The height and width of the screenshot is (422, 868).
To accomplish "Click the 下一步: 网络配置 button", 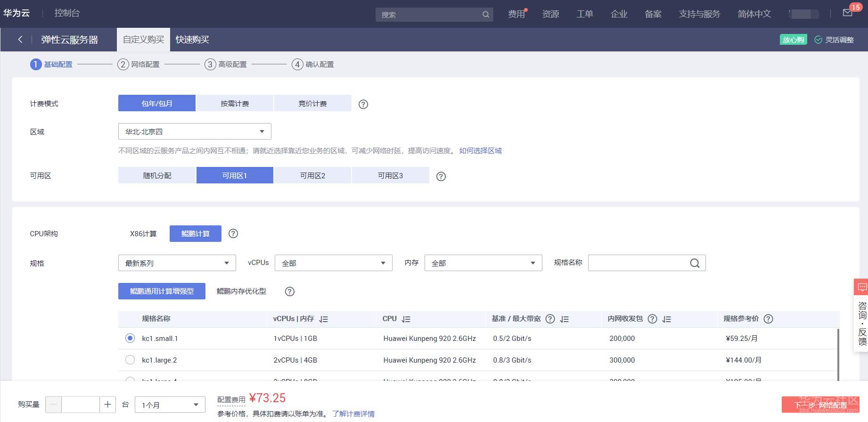I will 820,405.
